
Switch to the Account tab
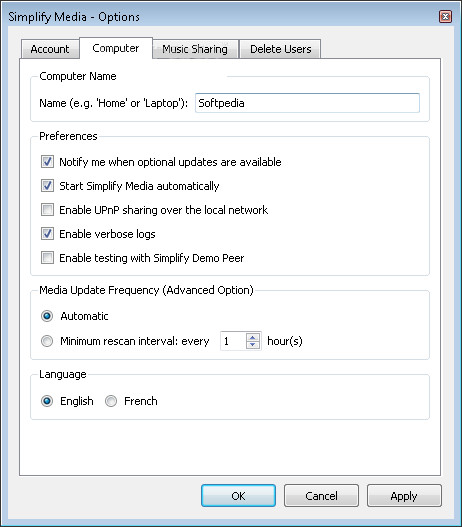tap(50, 49)
